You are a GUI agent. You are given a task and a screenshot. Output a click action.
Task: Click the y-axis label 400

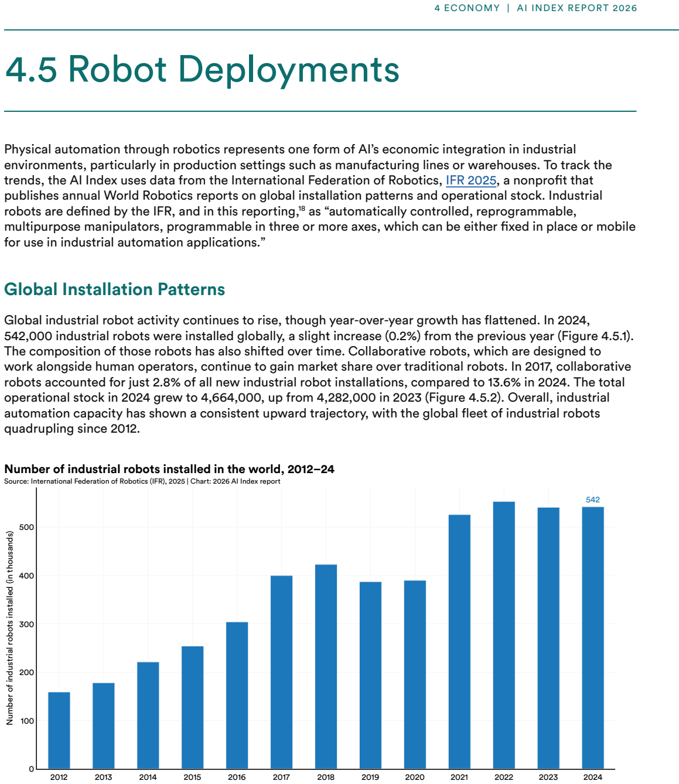pyautogui.click(x=26, y=576)
